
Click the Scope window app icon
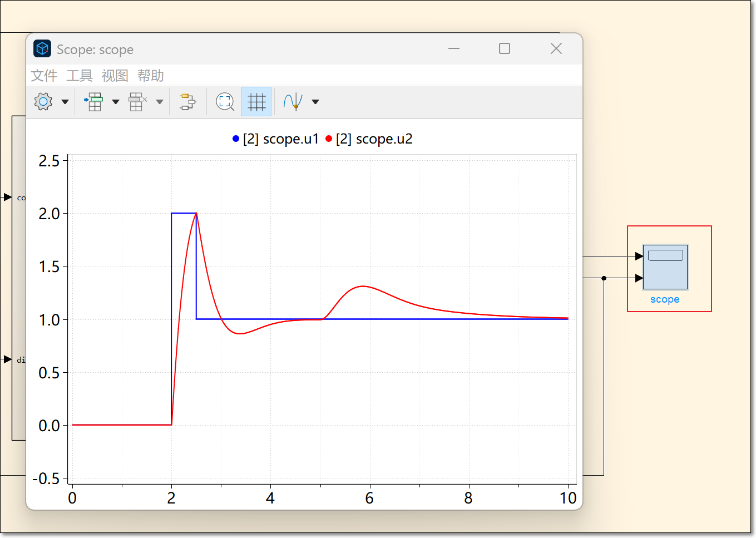pos(42,49)
